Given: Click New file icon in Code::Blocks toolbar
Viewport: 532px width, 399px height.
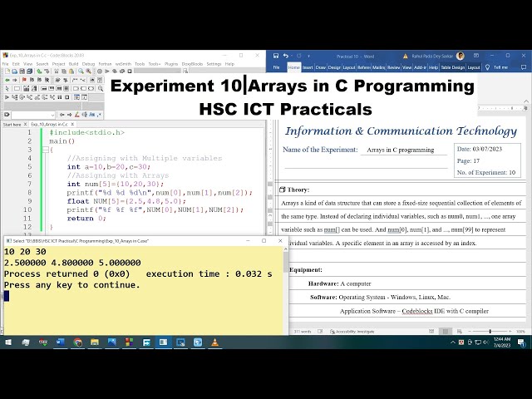Looking at the screenshot, I should pos(7,71).
